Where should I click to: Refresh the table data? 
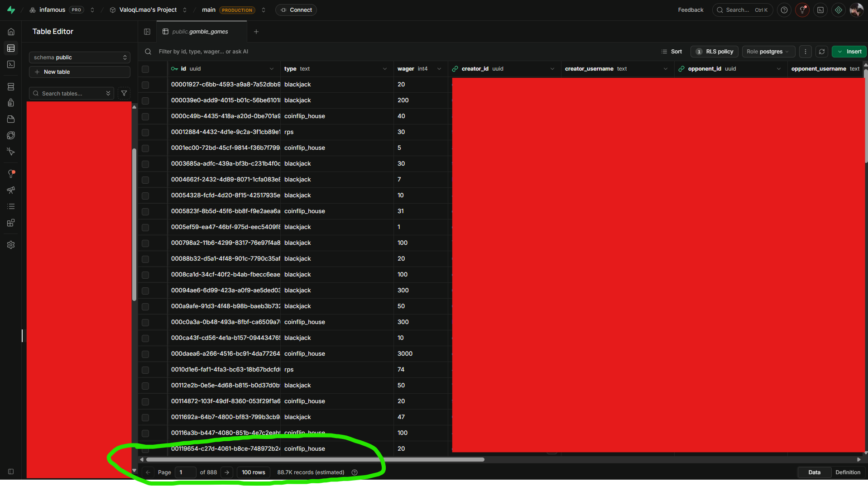coord(822,52)
